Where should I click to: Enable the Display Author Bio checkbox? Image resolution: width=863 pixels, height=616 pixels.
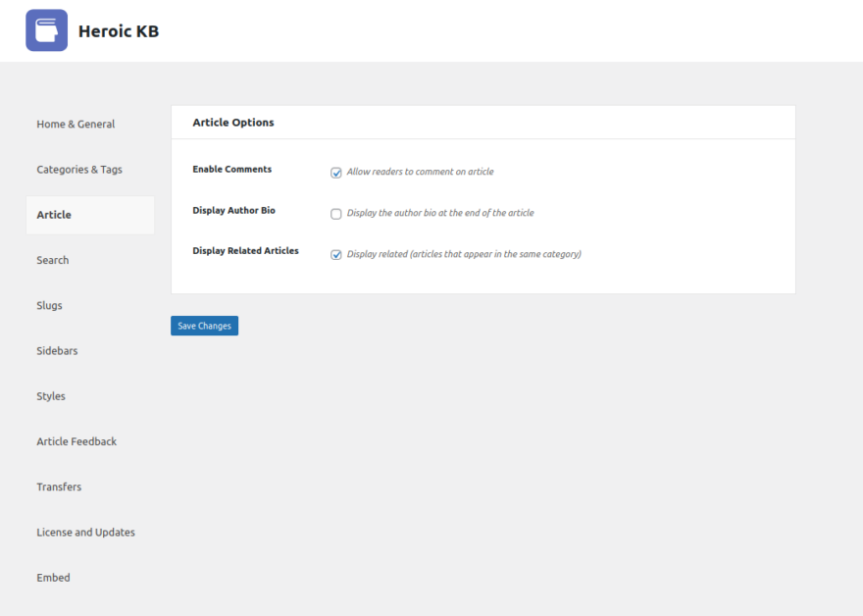[x=336, y=213]
